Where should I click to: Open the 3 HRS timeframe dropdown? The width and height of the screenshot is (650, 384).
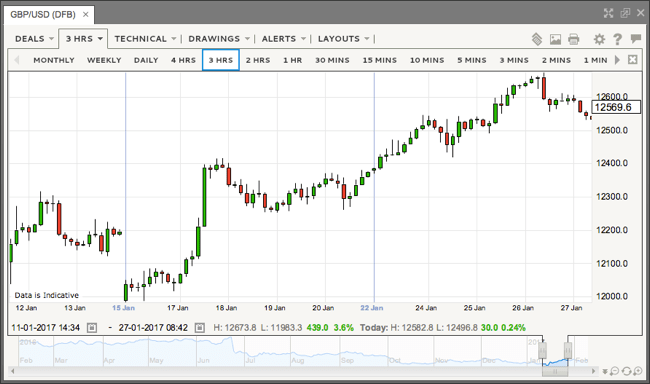(84, 39)
